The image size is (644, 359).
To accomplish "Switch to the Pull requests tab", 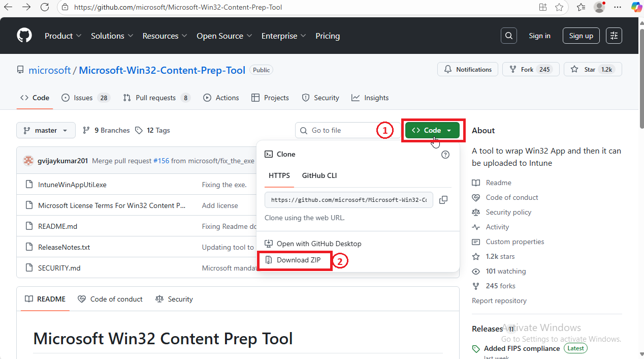I will point(156,98).
